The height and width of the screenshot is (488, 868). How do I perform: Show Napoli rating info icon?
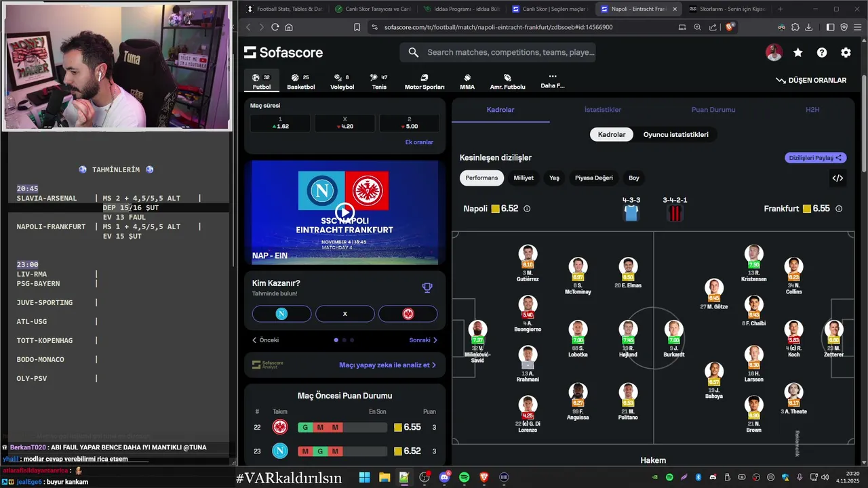click(527, 209)
